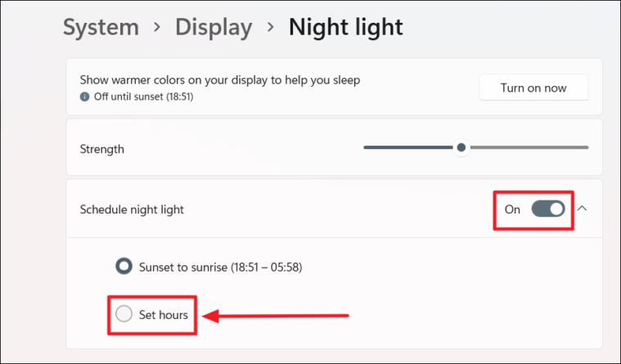Click the Turn on now button
This screenshot has height=364, width=621.
click(533, 88)
